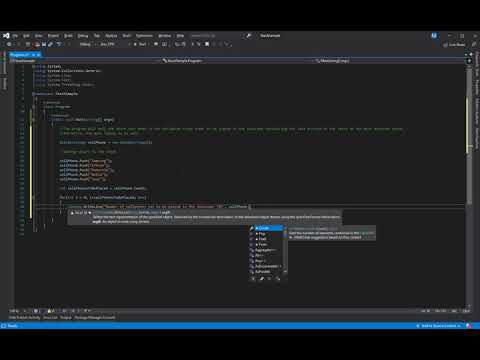This screenshot has height=360, width=480.
Task: Click Add to Source Control in status bar
Action: pyautogui.click(x=439, y=326)
